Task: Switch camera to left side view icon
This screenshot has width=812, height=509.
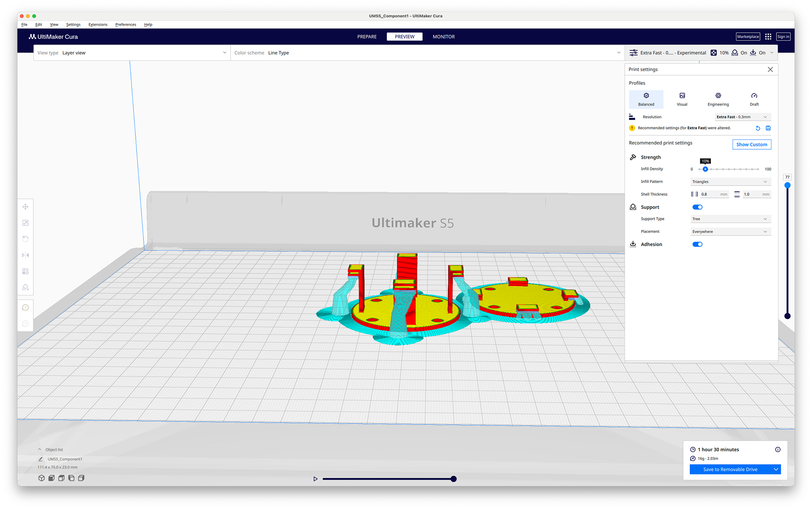Action: 71,478
